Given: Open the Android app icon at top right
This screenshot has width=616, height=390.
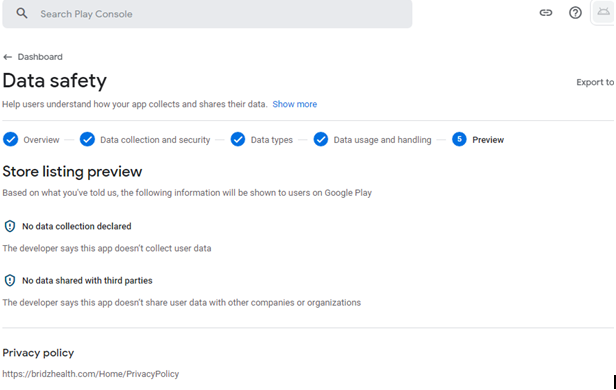Looking at the screenshot, I should pos(603,12).
